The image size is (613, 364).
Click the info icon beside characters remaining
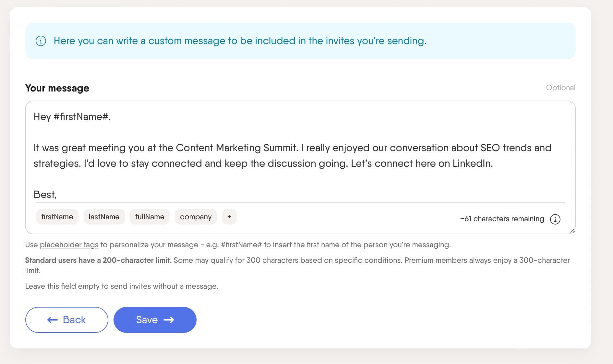(x=555, y=219)
